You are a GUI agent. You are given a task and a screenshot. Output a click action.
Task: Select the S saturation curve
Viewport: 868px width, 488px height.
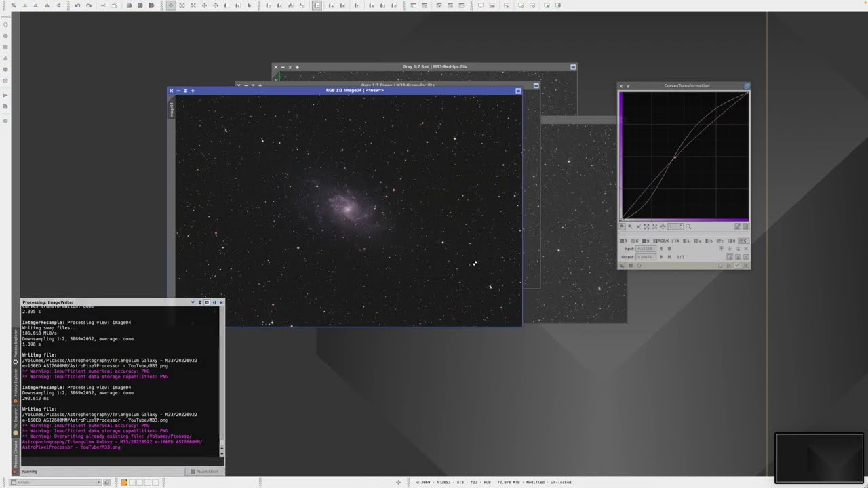pyautogui.click(x=744, y=241)
